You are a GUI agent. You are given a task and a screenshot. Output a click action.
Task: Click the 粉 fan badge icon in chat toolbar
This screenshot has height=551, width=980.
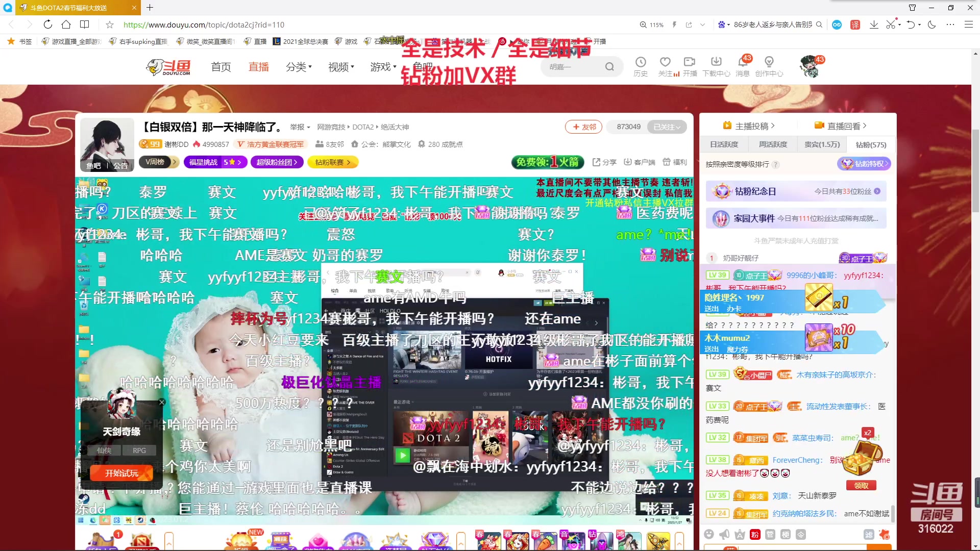tap(755, 534)
